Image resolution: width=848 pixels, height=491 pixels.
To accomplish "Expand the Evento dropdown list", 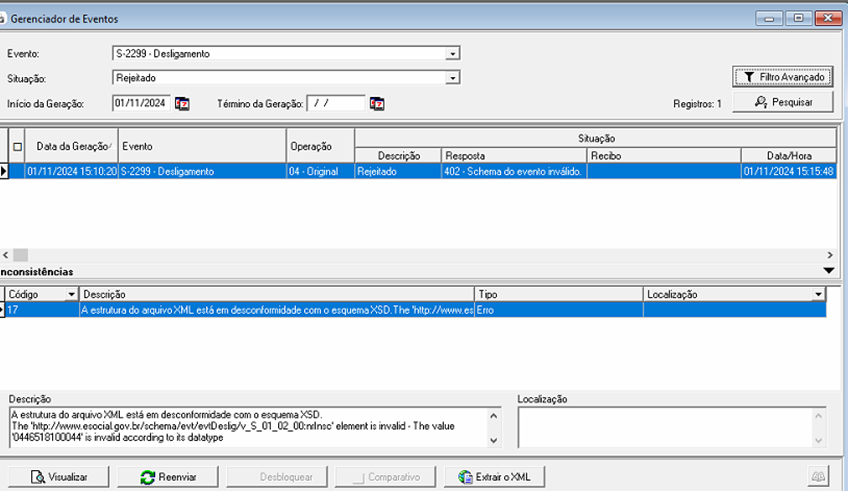I will (x=453, y=54).
